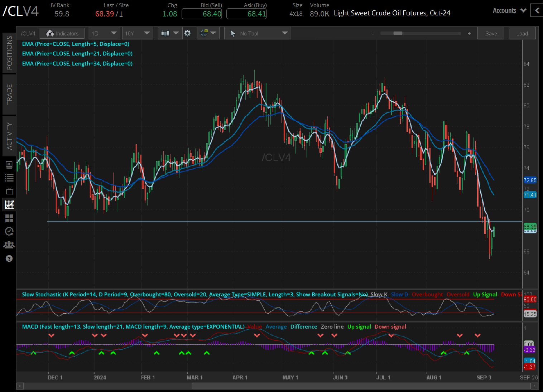Open chart settings gear icon

pos(187,33)
